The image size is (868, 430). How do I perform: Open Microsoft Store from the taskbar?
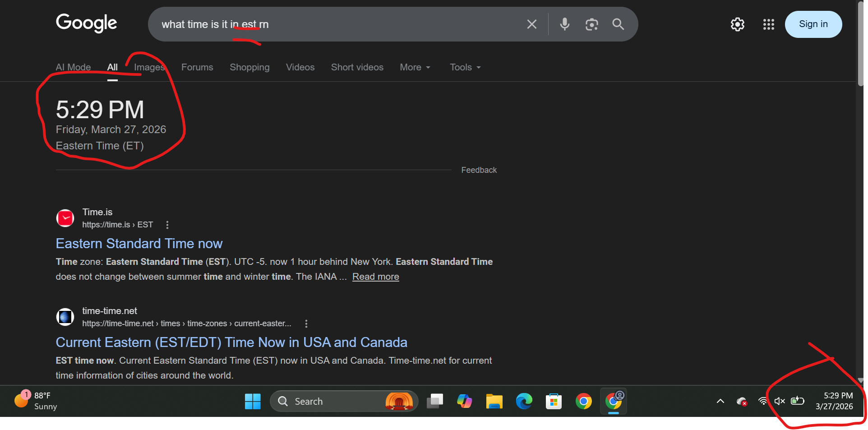point(554,401)
